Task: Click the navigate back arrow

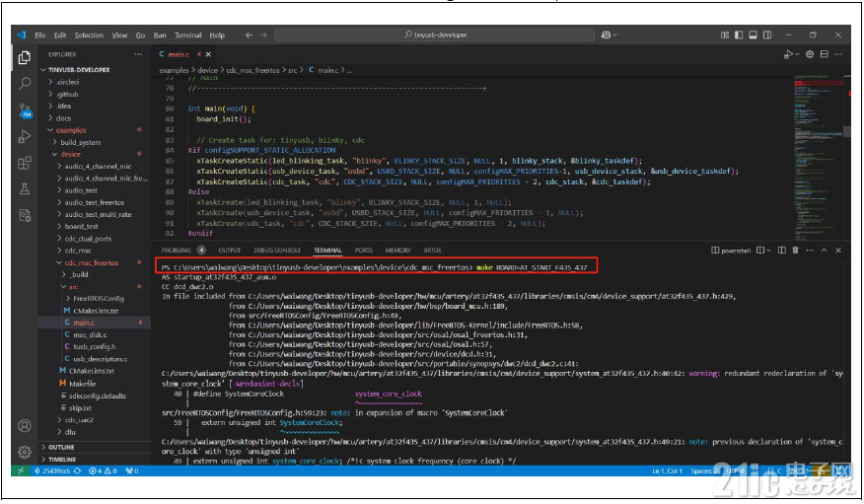Action: point(250,35)
